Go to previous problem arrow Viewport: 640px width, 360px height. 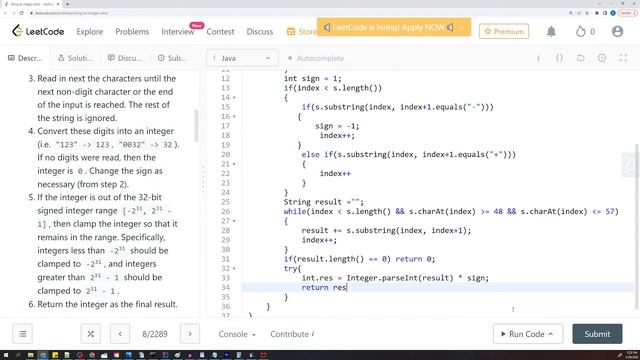coord(120,334)
